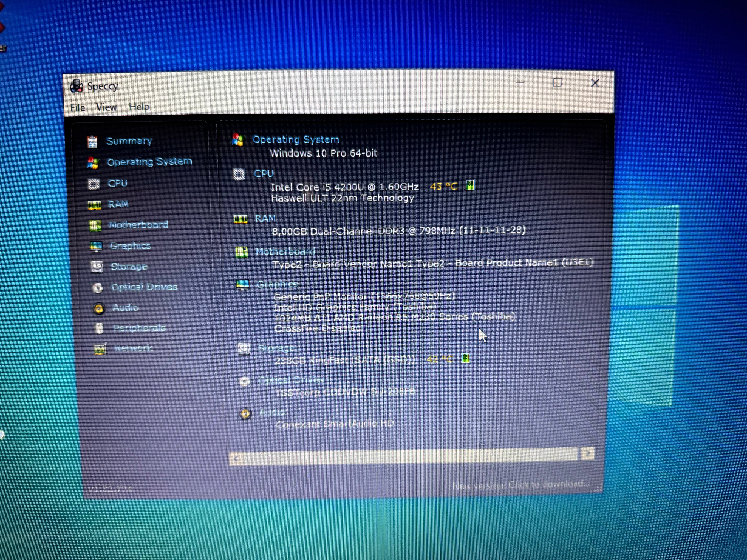
Task: Open the Motherboard heading link in summary
Action: (285, 252)
